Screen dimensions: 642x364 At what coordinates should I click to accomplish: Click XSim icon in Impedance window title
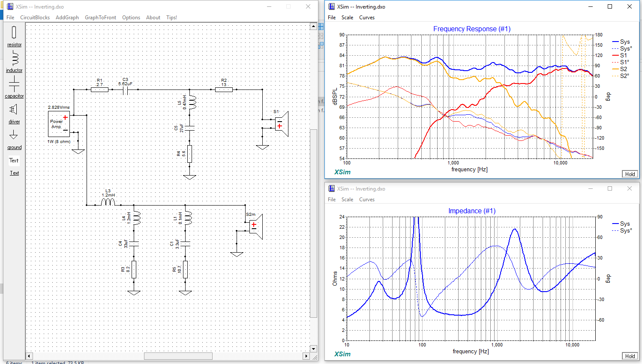[x=331, y=188]
